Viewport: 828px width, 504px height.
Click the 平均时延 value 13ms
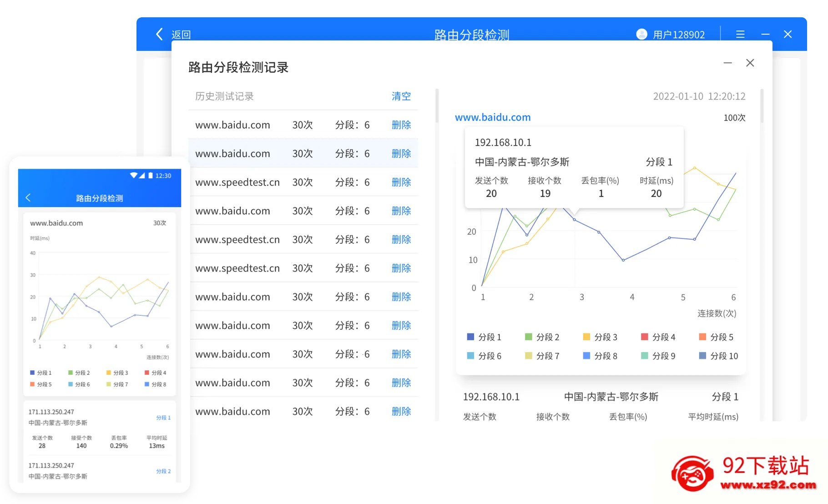tap(157, 446)
